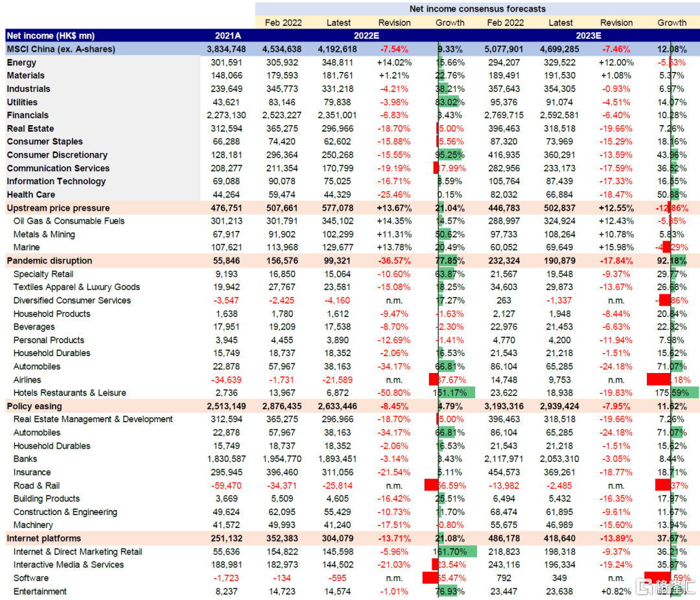Viewport: 700px width, 600px height.
Task: Click the 'Interactive Media & Services' row label
Action: point(69,565)
